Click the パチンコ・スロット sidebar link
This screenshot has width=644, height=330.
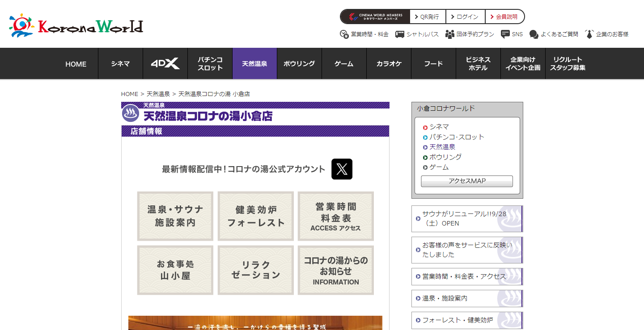[457, 137]
